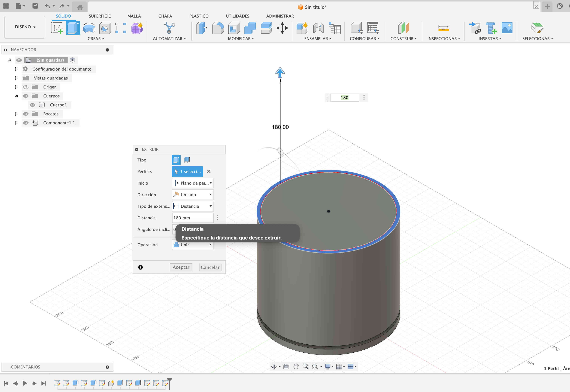
Task: Open the Inicio dropdown Plano de perfil
Action: tap(193, 183)
